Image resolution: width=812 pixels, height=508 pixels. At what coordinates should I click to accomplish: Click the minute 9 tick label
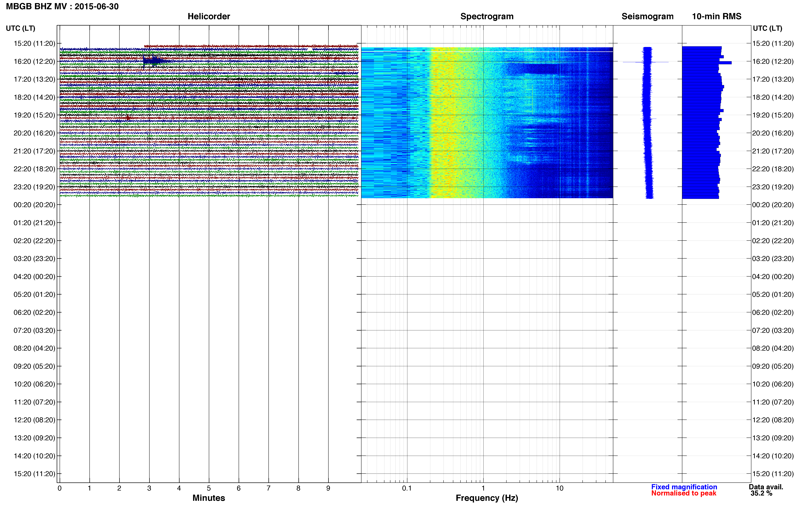(x=328, y=488)
